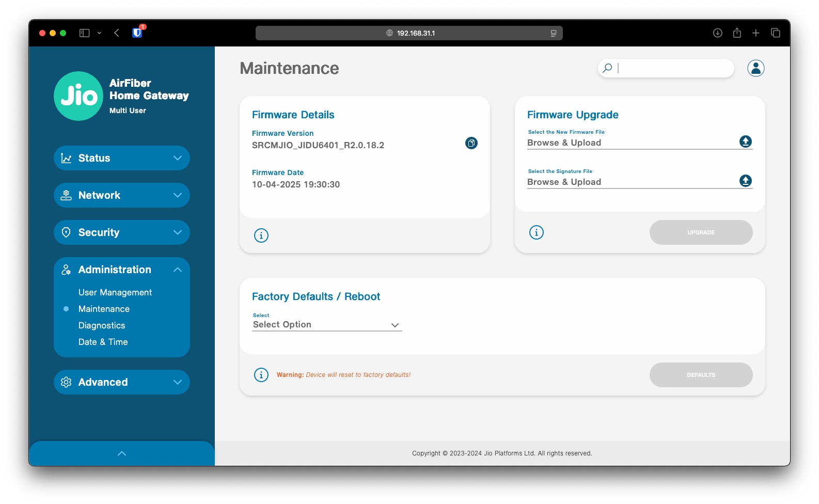Copy the firmware version to clipboard
The width and height of the screenshot is (819, 504).
point(471,143)
